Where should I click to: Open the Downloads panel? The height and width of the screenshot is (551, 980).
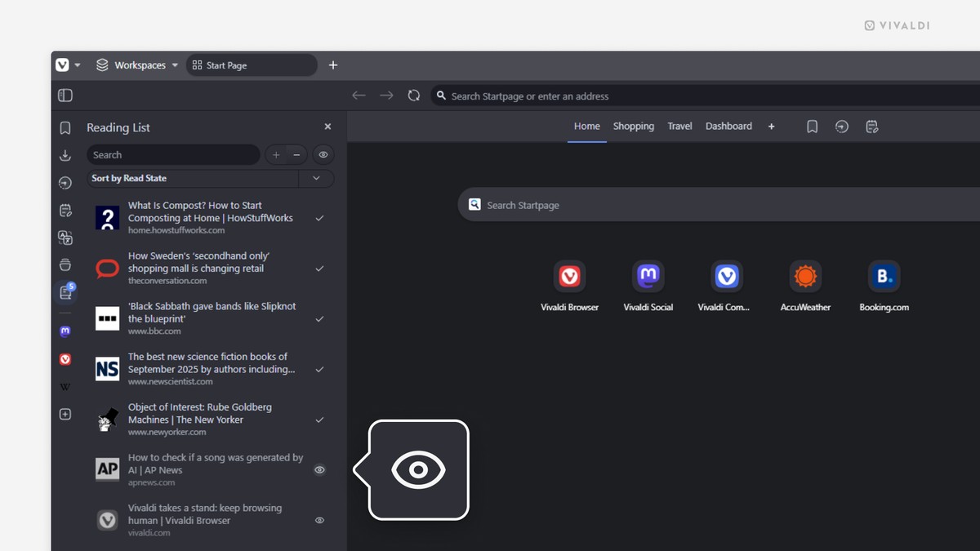[x=65, y=155]
